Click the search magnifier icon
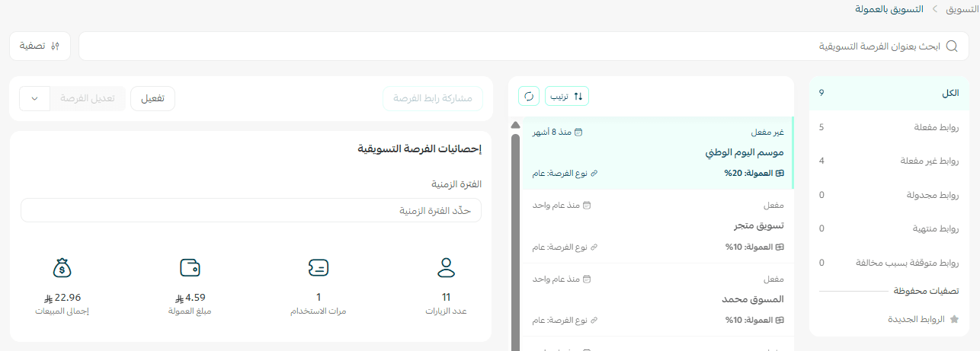The height and width of the screenshot is (351, 980). (x=952, y=46)
